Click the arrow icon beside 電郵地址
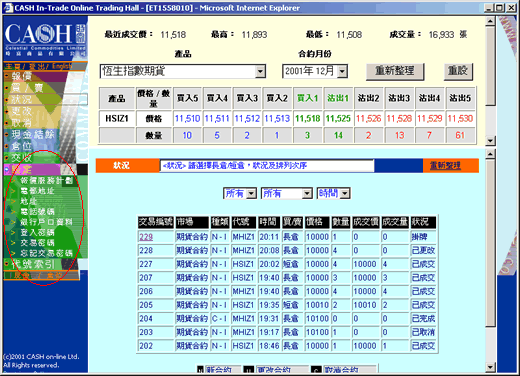The width and height of the screenshot is (520, 376). [x=13, y=191]
